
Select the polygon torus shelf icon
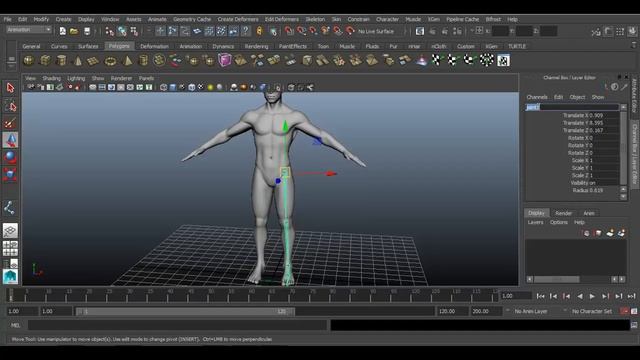[110, 61]
